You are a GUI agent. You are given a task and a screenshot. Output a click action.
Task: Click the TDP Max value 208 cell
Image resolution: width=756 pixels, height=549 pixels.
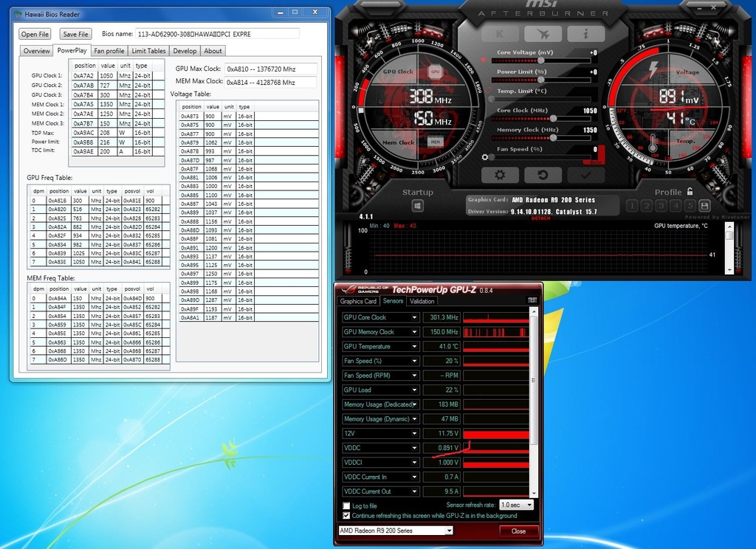click(108, 133)
